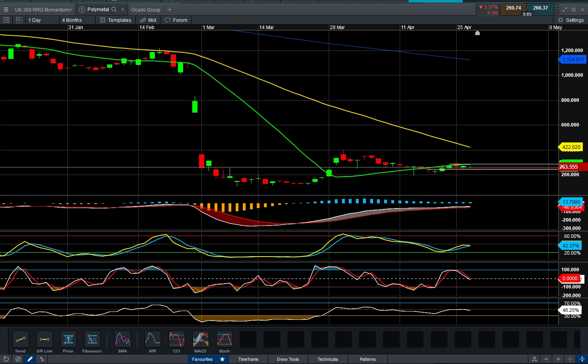Open the Templates menu
Screen dimensions: 588x364
[x=115, y=20]
